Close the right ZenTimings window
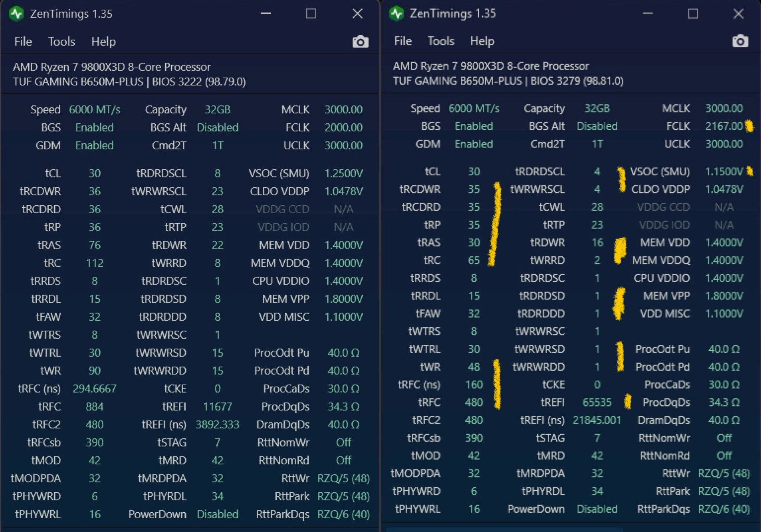Image resolution: width=761 pixels, height=532 pixels. 738,14
